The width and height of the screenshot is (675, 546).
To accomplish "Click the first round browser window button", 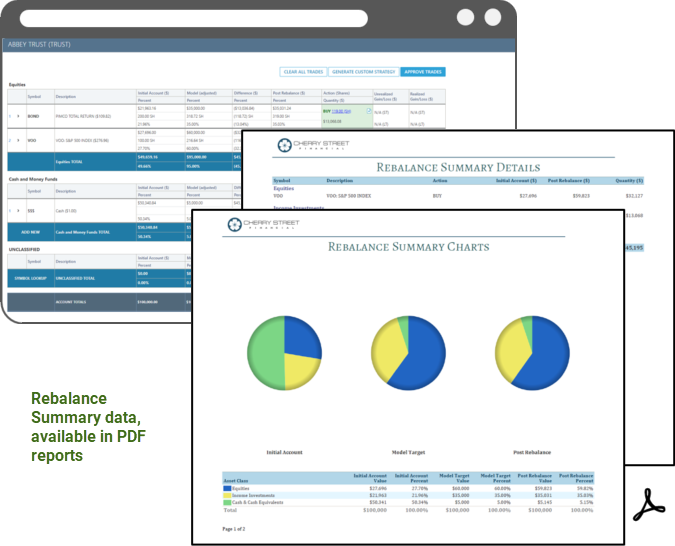I will (x=465, y=17).
